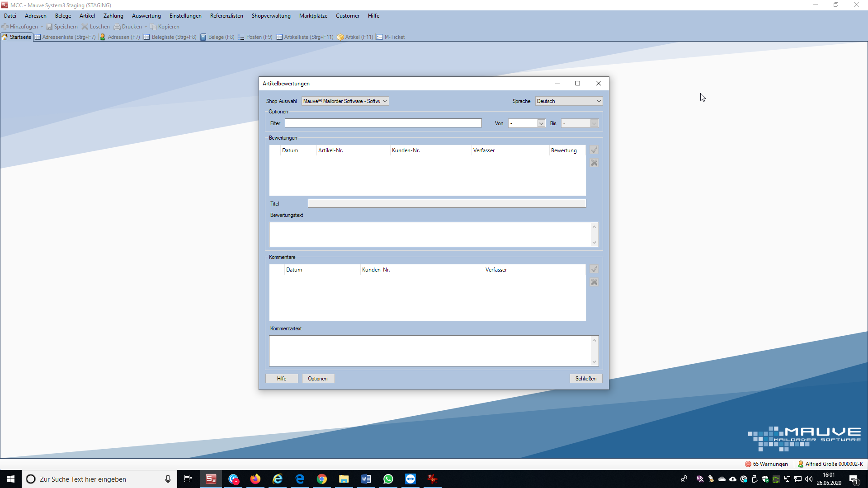Open the Drucken dropdown arrow

coord(146,27)
